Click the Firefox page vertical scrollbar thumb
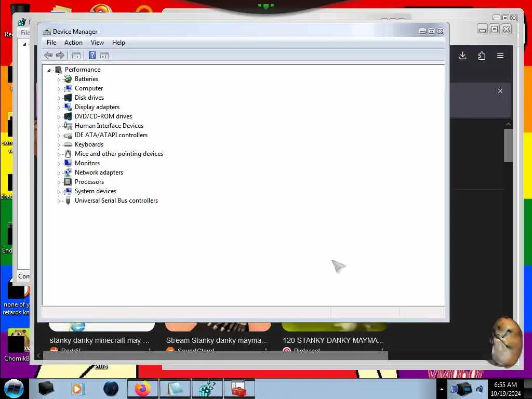Image resolution: width=532 pixels, height=399 pixels. click(x=508, y=145)
